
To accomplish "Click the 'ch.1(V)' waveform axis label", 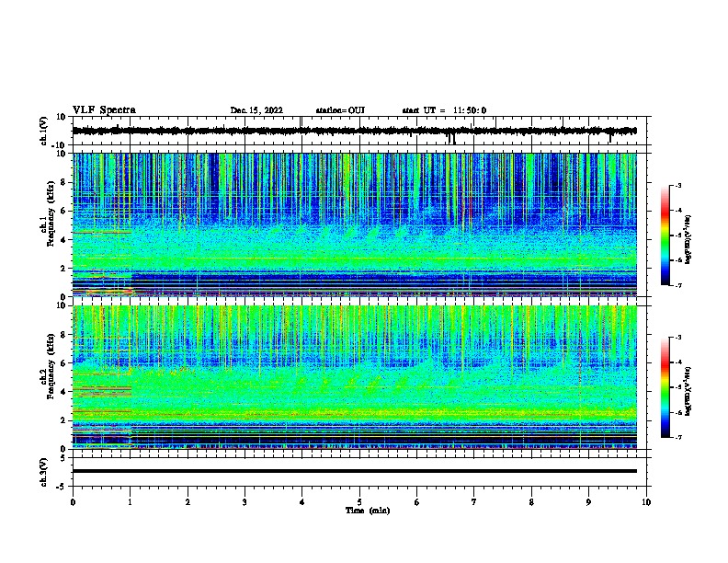I will (x=44, y=131).
